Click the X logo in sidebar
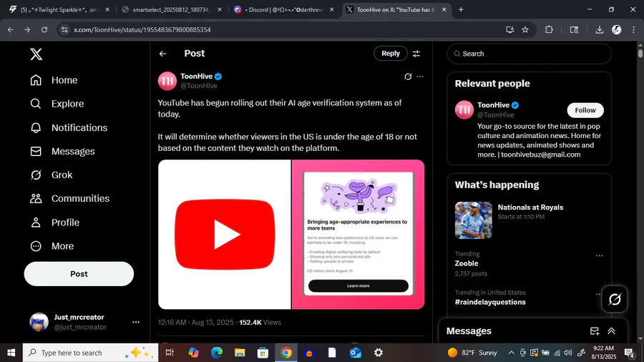The width and height of the screenshot is (644, 362). click(x=36, y=54)
